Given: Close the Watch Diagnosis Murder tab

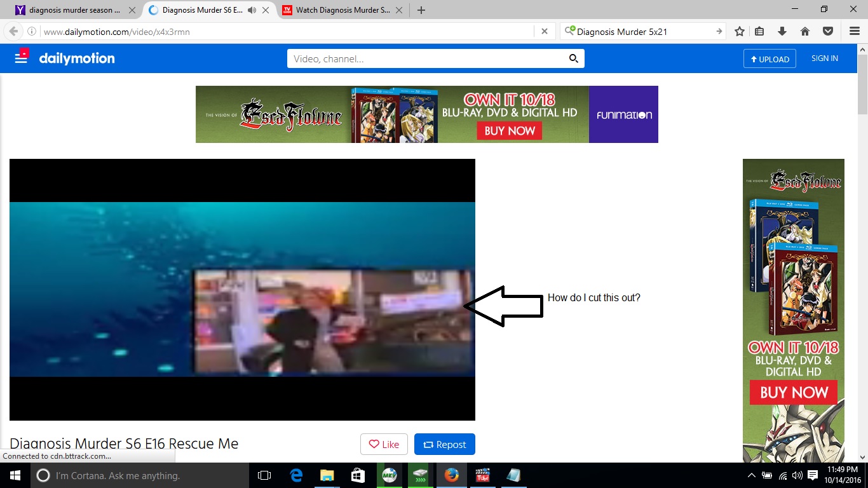Looking at the screenshot, I should click(398, 10).
